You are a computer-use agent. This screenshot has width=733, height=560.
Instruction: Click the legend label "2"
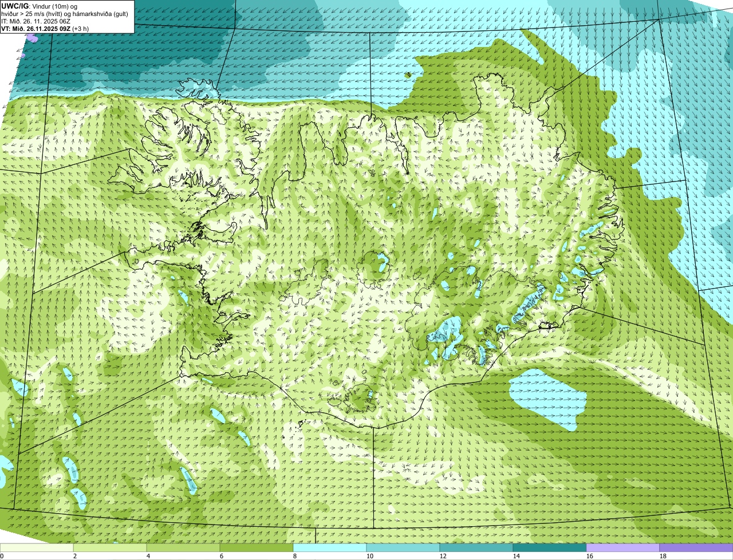(x=75, y=556)
